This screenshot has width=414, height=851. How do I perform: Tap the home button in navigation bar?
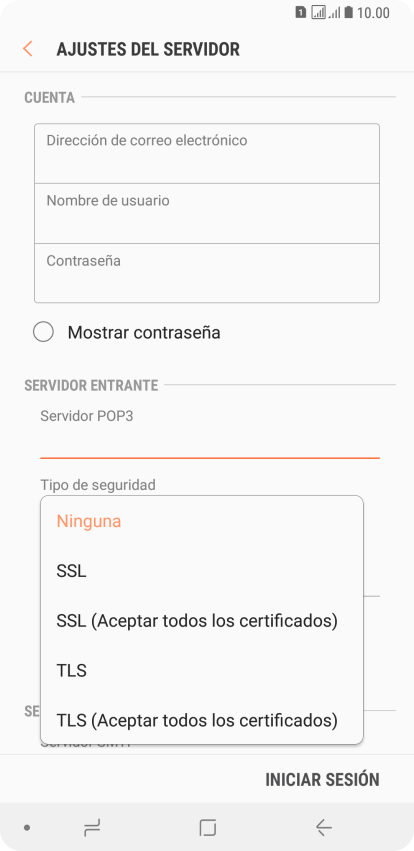click(207, 828)
